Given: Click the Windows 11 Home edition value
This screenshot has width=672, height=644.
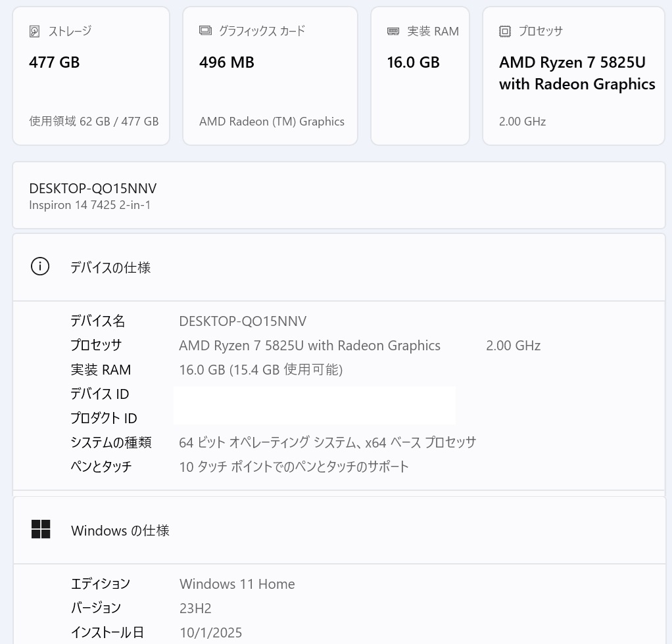Looking at the screenshot, I should coord(237,584).
